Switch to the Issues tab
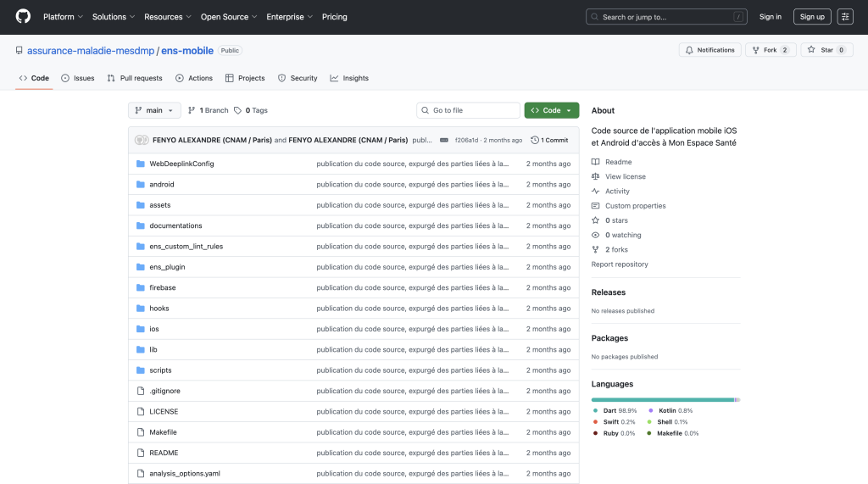The image size is (868, 484). pyautogui.click(x=78, y=78)
